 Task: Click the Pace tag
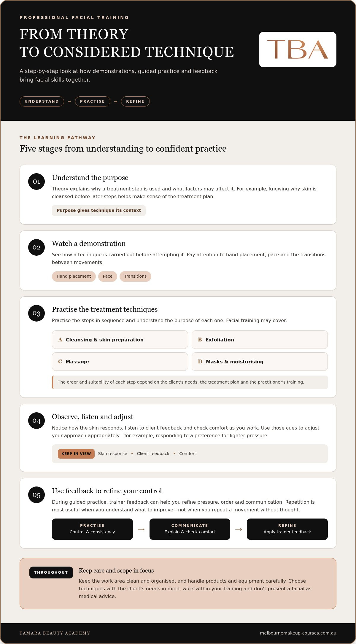coord(108,276)
